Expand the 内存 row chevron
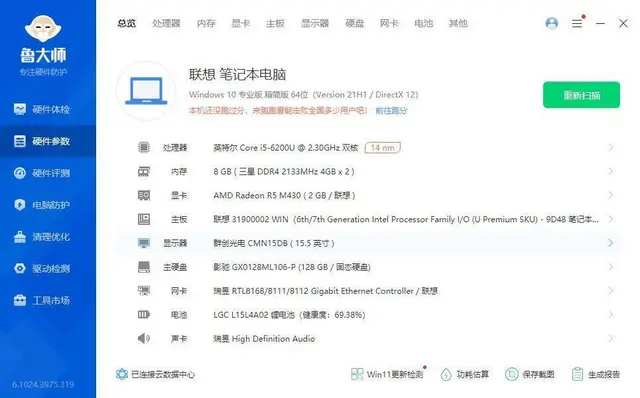 611,171
